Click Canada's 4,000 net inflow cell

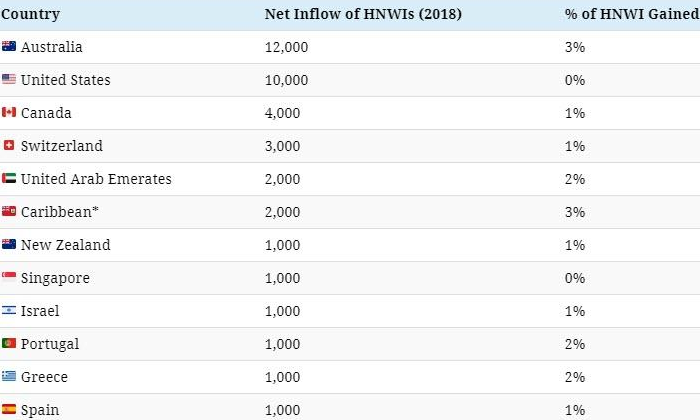(x=282, y=113)
